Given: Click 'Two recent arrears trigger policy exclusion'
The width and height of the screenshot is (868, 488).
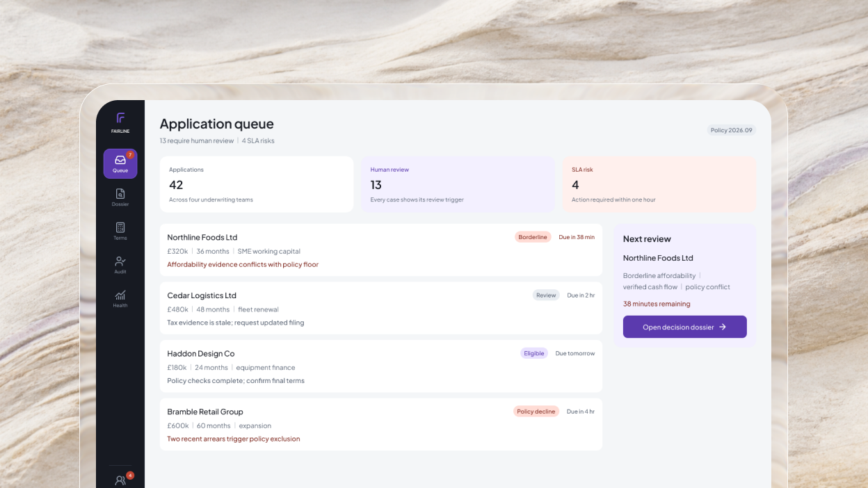Looking at the screenshot, I should [234, 439].
